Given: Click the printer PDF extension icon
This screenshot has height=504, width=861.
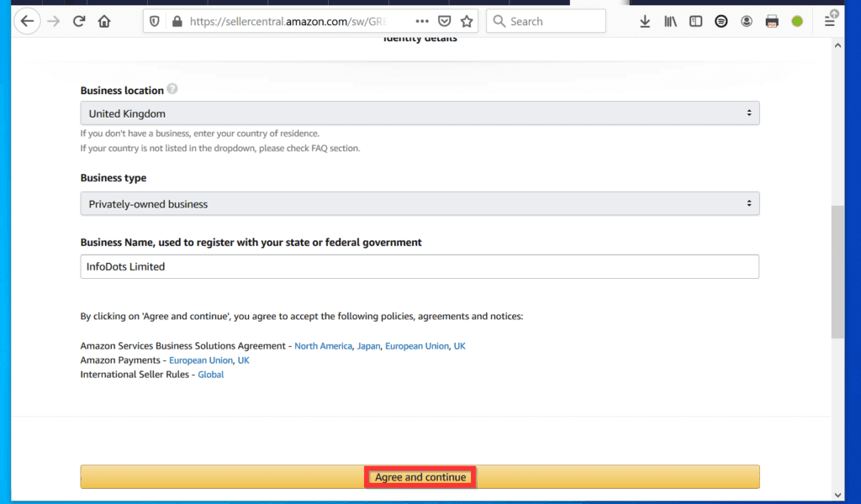Looking at the screenshot, I should click(772, 21).
